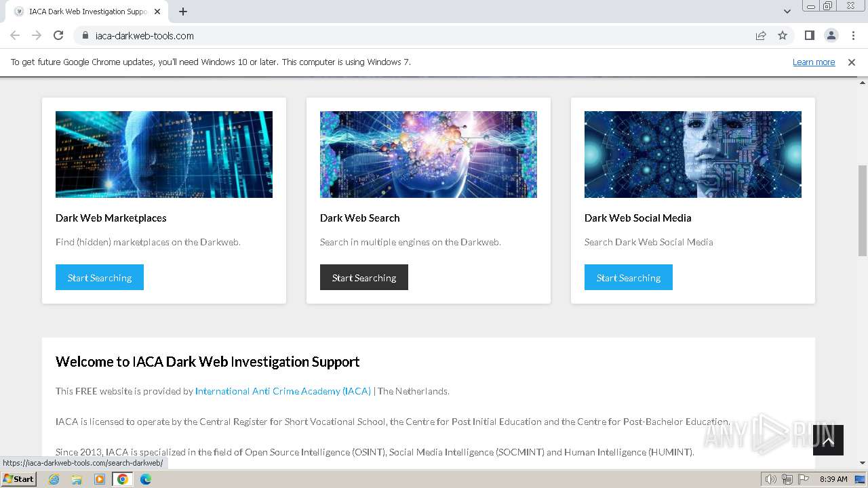Click the Dark Web Social Media heading
Image resolution: width=868 pixels, height=488 pixels.
click(638, 218)
